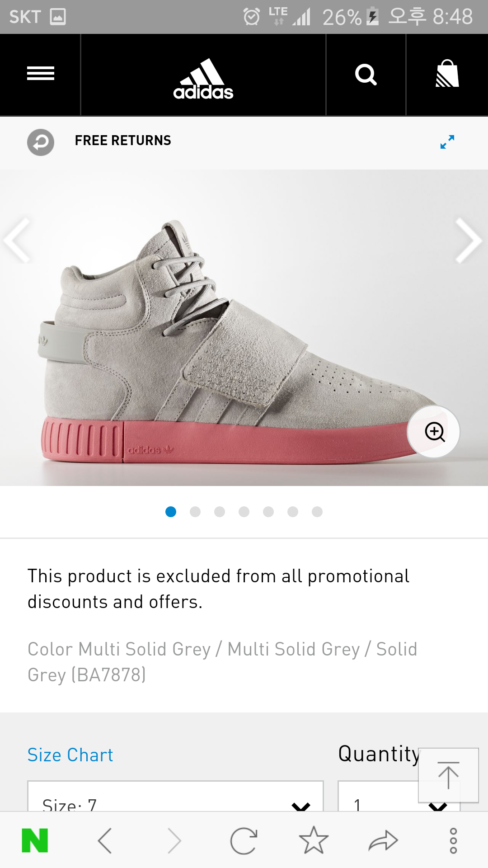Show the next product image
The width and height of the screenshot is (488, 868).
pyautogui.click(x=469, y=241)
